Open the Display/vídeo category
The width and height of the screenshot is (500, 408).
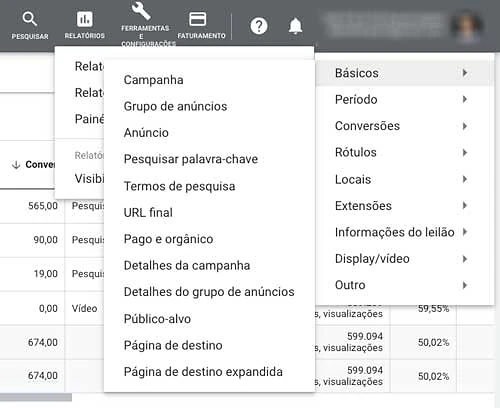click(x=405, y=259)
